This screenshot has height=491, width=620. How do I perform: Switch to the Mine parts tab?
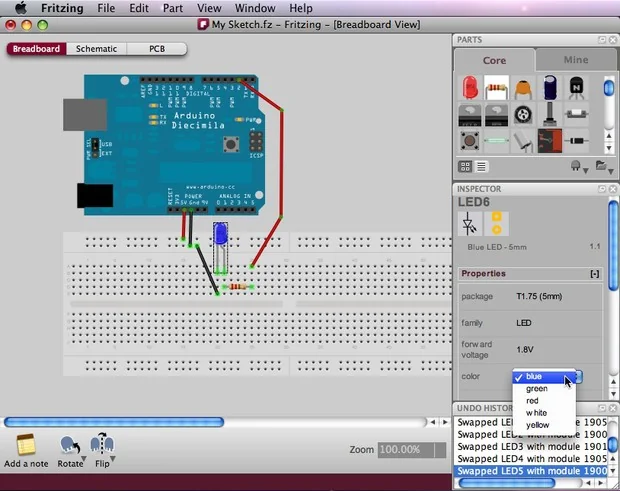pos(576,60)
